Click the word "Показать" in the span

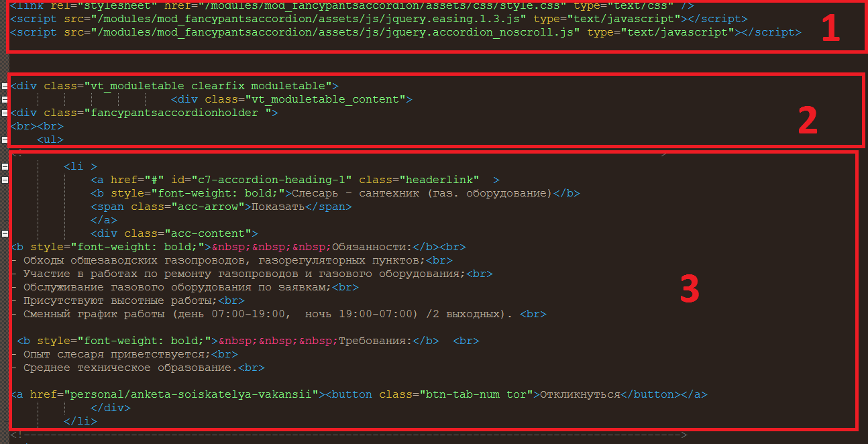(278, 207)
